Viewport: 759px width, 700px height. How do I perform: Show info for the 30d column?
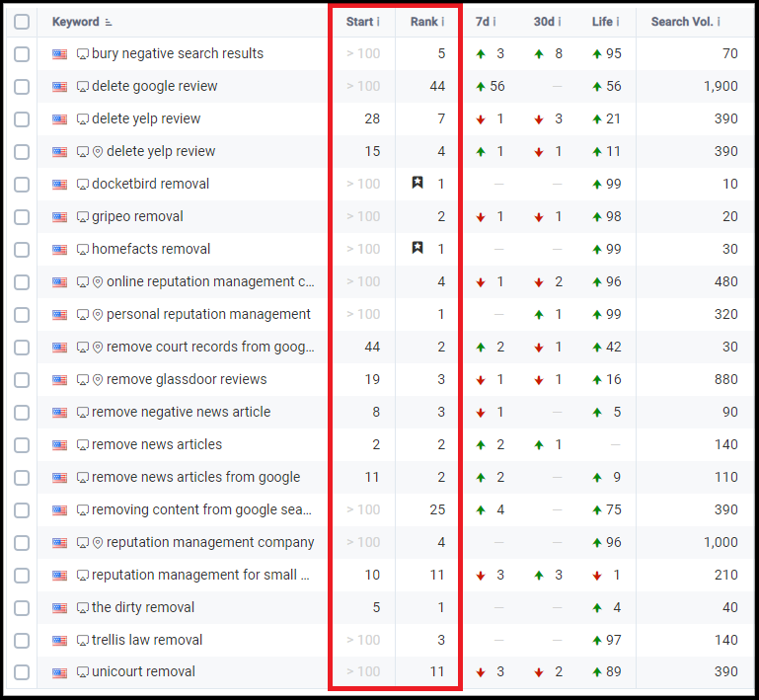pos(560,22)
